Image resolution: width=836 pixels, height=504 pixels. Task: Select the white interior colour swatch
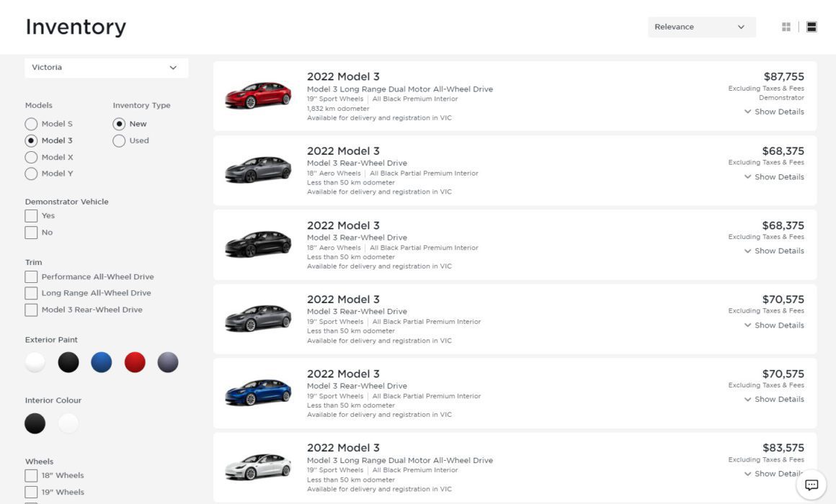pyautogui.click(x=68, y=423)
